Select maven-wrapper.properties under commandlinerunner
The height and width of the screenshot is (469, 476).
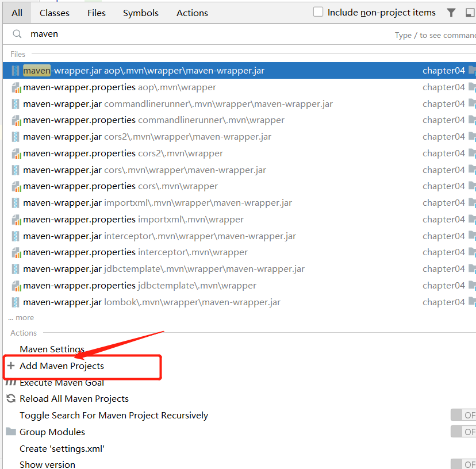click(x=239, y=120)
